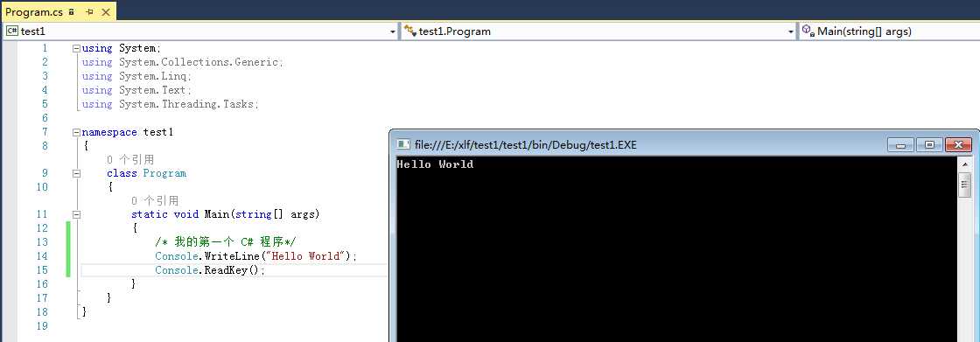Collapse the namespace test1 block
Image resolution: width=980 pixels, height=342 pixels.
[x=76, y=132]
